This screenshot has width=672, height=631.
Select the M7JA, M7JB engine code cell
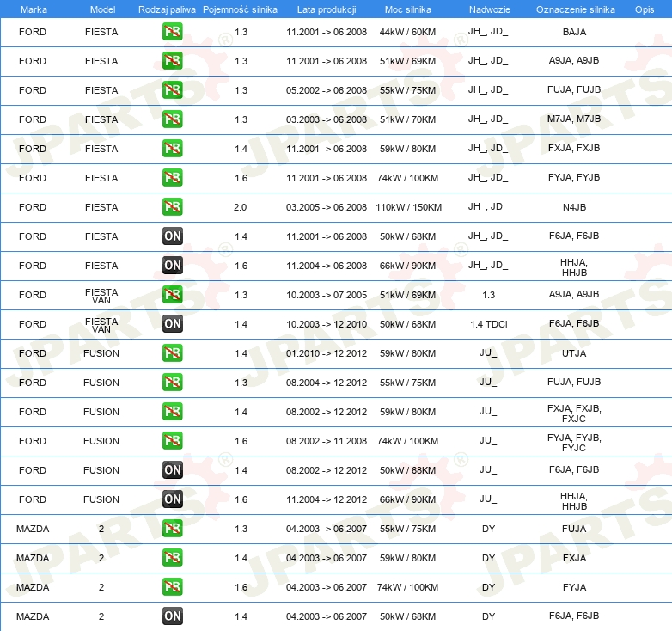coord(574,119)
